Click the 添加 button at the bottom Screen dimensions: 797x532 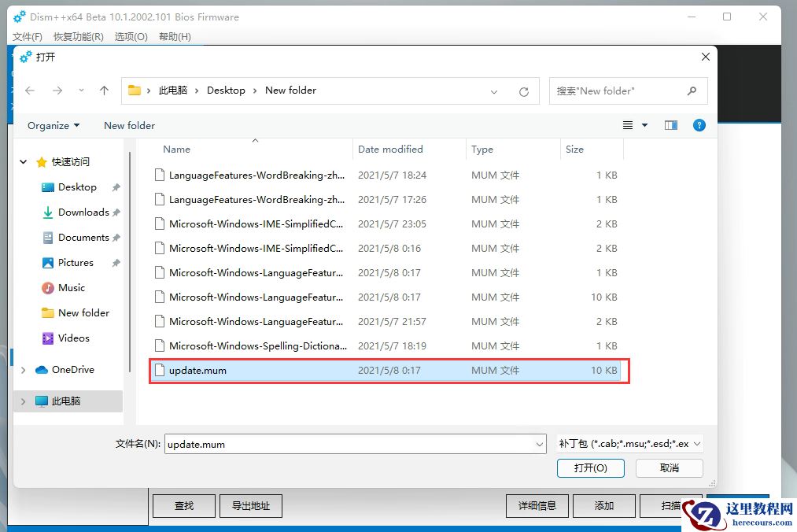pyautogui.click(x=603, y=505)
